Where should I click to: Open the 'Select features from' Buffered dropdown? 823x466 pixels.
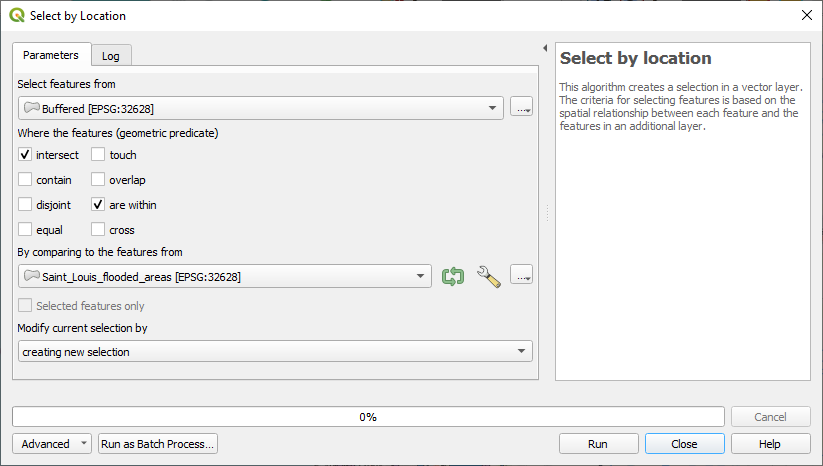click(x=261, y=108)
